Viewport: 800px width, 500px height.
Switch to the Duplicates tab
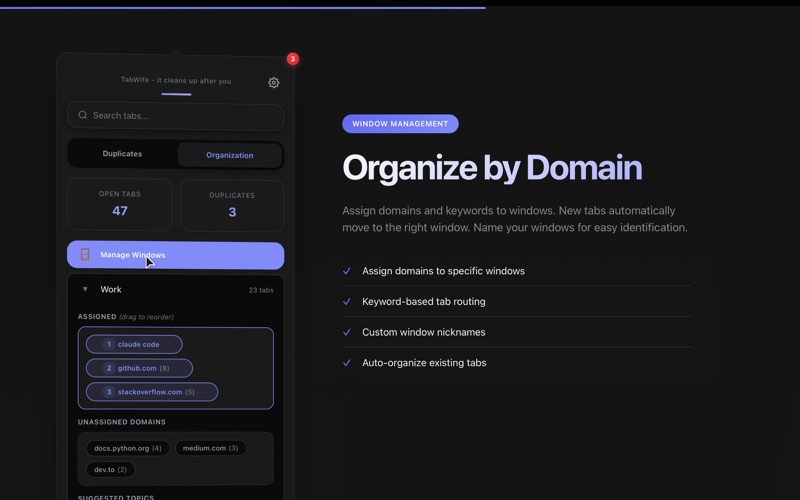(122, 154)
